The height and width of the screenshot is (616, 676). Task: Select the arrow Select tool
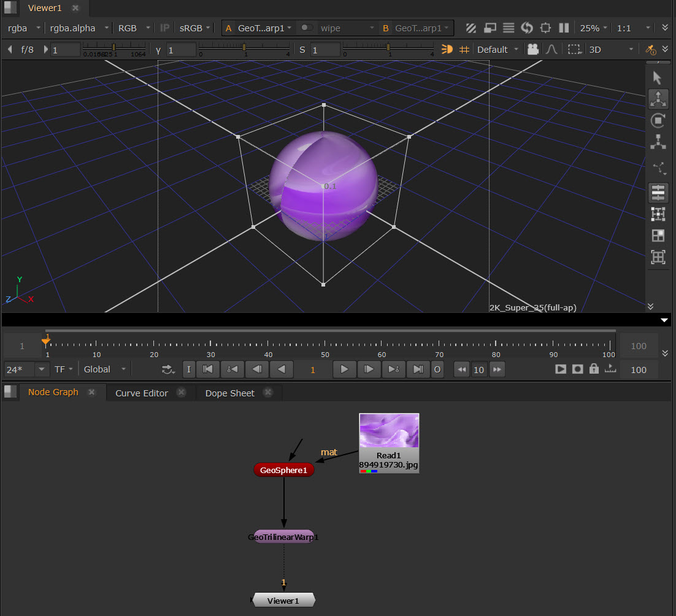658,78
